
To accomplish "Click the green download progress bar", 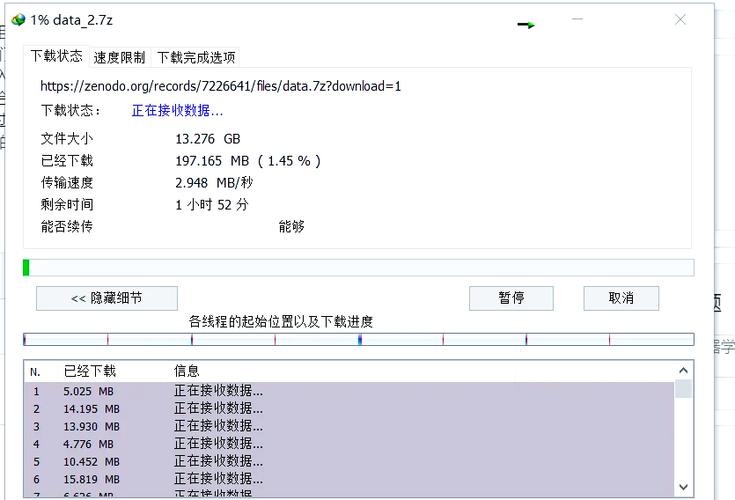I will [359, 268].
